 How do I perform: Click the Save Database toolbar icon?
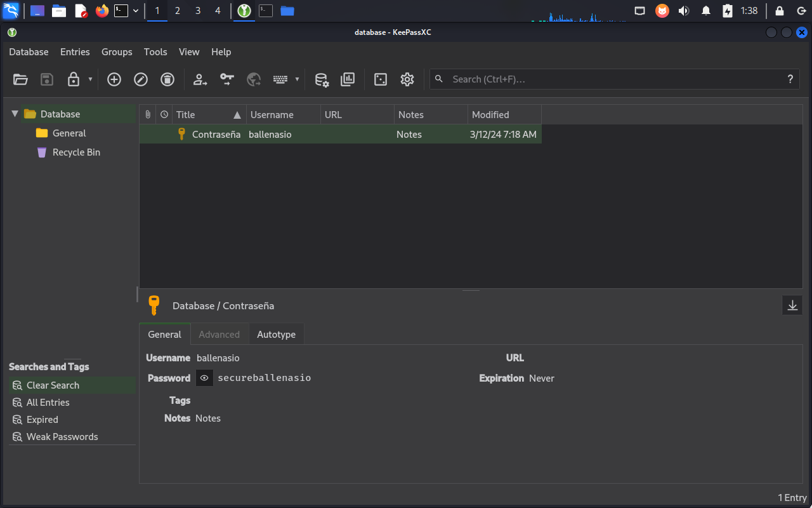coord(47,79)
